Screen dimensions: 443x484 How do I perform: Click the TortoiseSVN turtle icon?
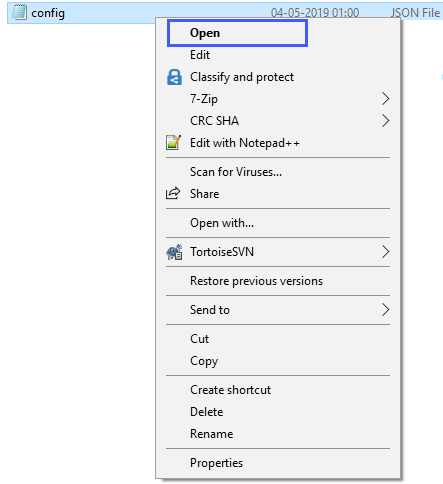pos(174,252)
